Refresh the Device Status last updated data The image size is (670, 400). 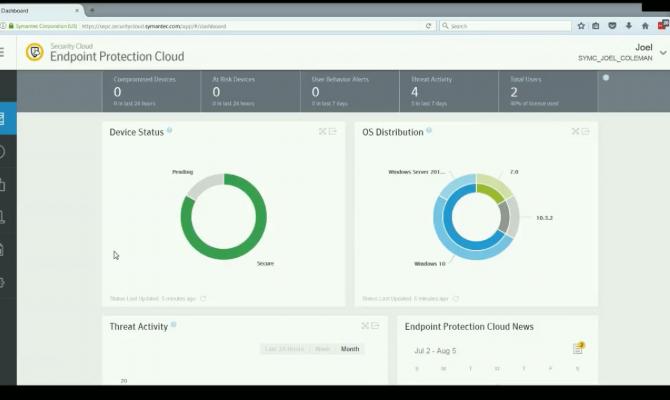click(203, 298)
